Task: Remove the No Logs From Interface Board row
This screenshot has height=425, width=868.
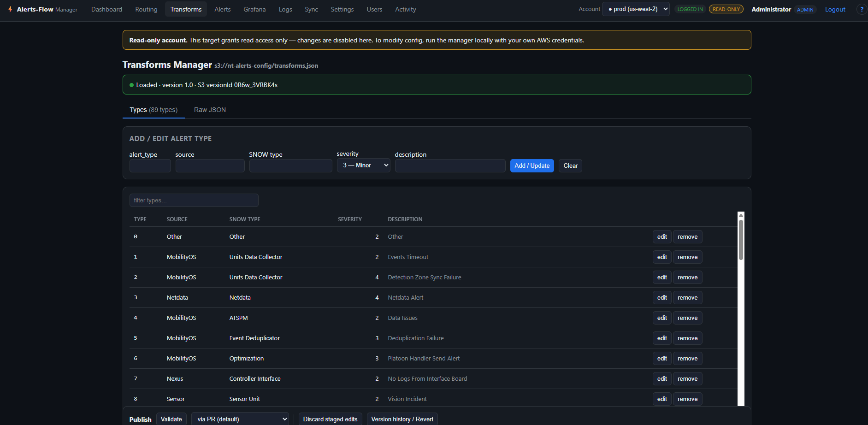Action: tap(687, 378)
